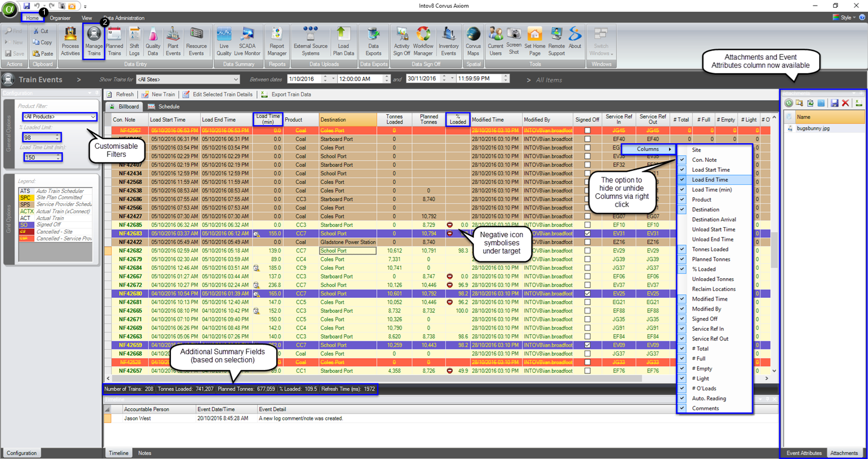Select the Site Plan Committed legend swatch
The image size is (868, 459).
click(x=26, y=198)
